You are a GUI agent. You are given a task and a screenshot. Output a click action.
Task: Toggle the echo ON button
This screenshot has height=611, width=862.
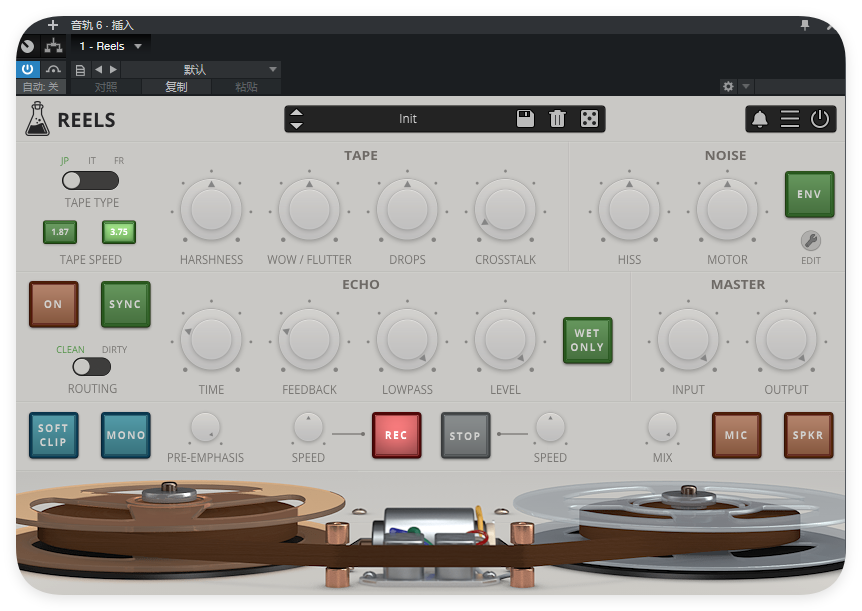click(x=53, y=304)
